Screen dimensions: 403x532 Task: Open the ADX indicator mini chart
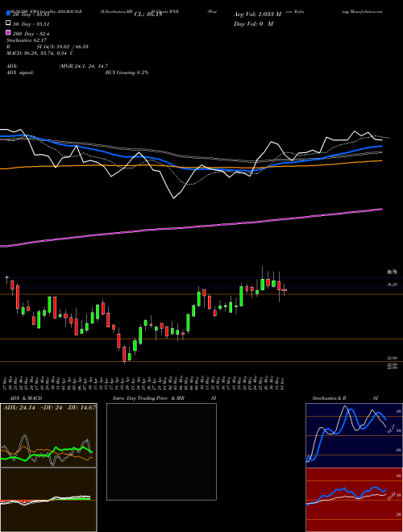[48, 435]
